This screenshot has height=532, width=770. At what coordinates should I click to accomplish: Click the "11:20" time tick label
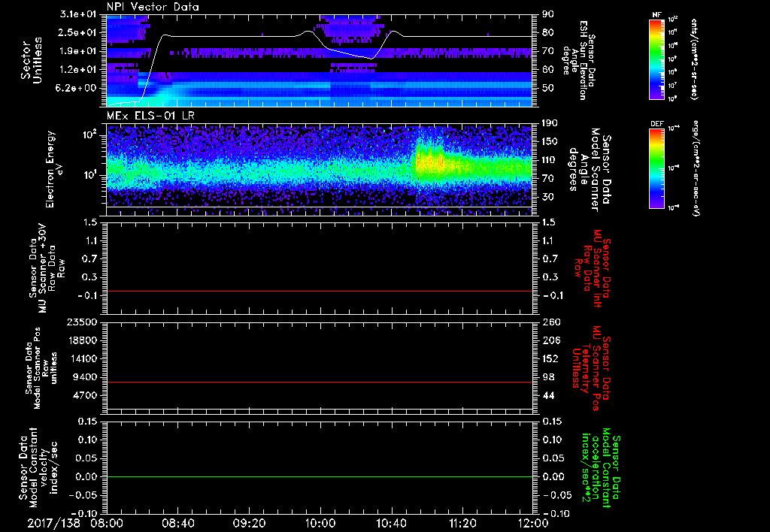click(462, 523)
